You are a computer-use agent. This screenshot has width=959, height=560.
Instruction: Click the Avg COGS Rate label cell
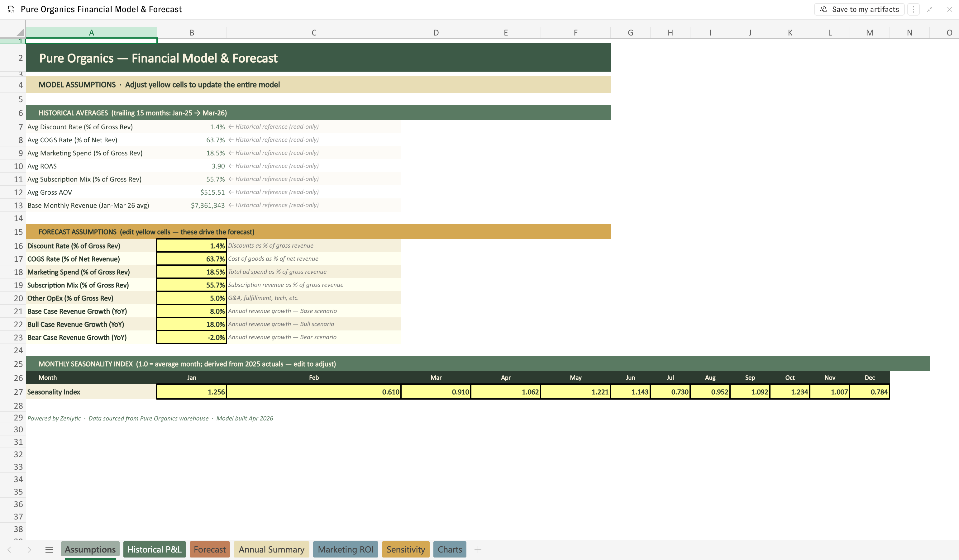pyautogui.click(x=91, y=140)
